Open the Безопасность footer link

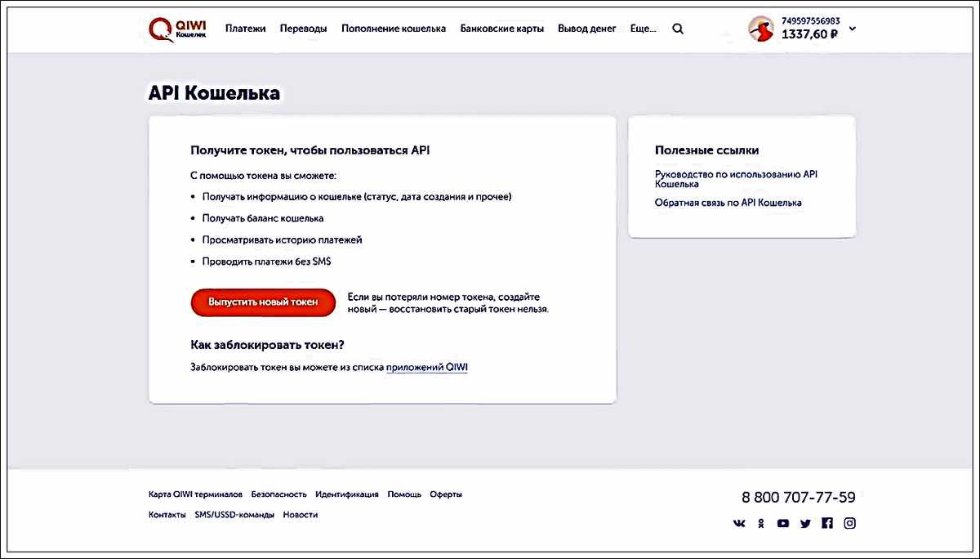coord(279,494)
